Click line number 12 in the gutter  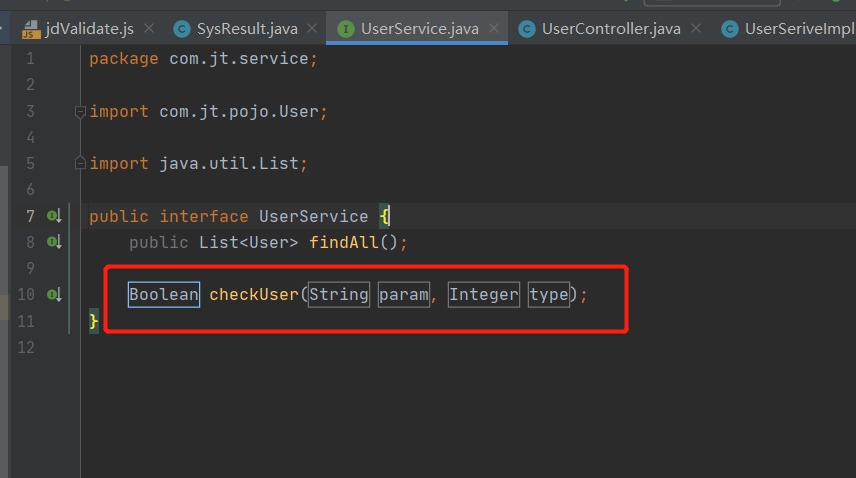coord(26,347)
